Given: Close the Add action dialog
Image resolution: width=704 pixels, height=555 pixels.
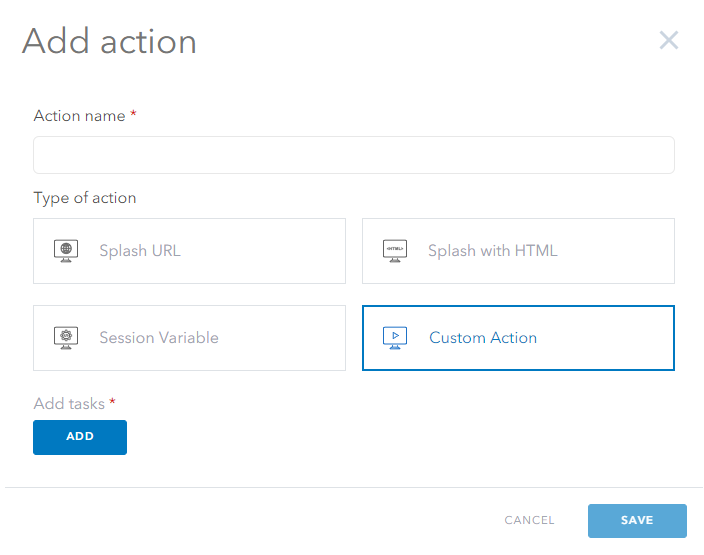Looking at the screenshot, I should (x=669, y=40).
